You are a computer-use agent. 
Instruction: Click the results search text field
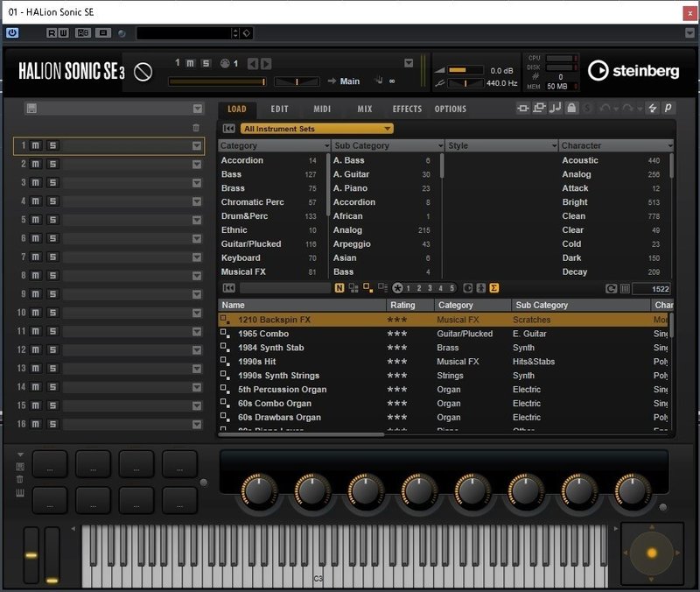285,288
